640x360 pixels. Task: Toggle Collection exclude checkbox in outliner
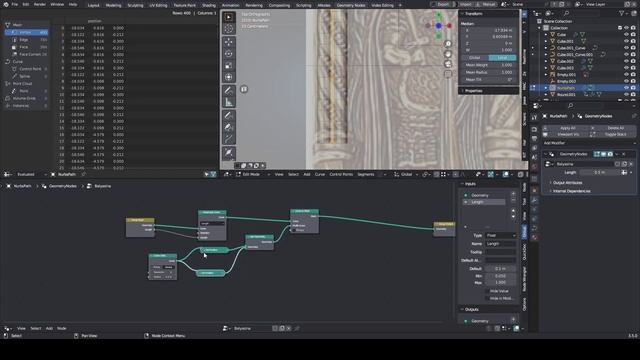[620, 28]
